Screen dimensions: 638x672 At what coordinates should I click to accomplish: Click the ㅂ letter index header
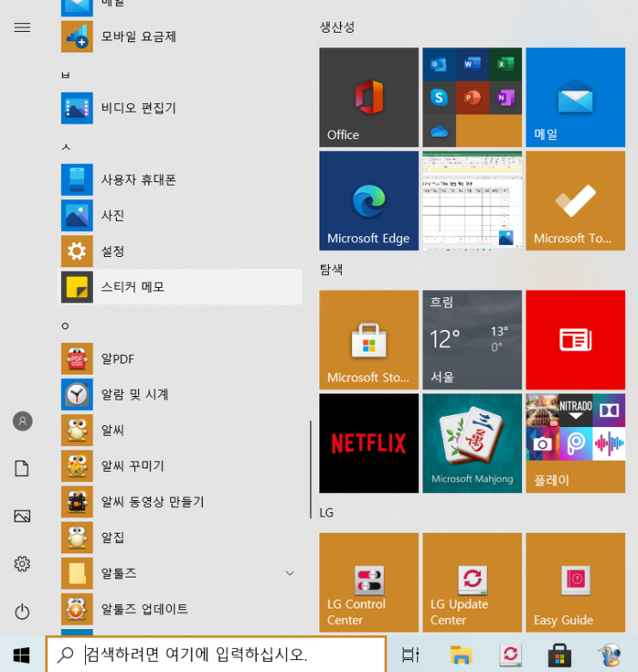click(65, 75)
